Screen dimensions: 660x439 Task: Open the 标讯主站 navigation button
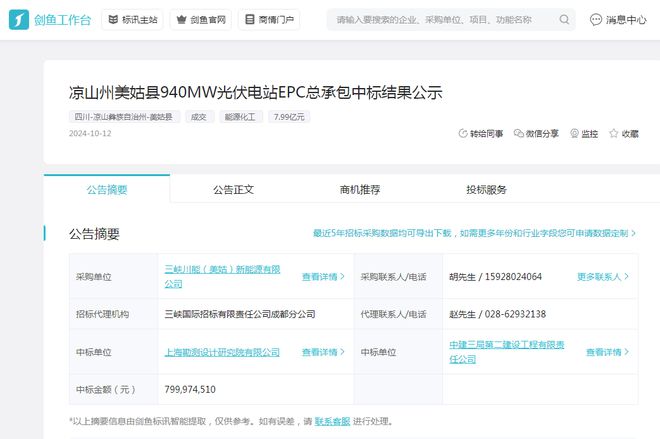(x=133, y=19)
